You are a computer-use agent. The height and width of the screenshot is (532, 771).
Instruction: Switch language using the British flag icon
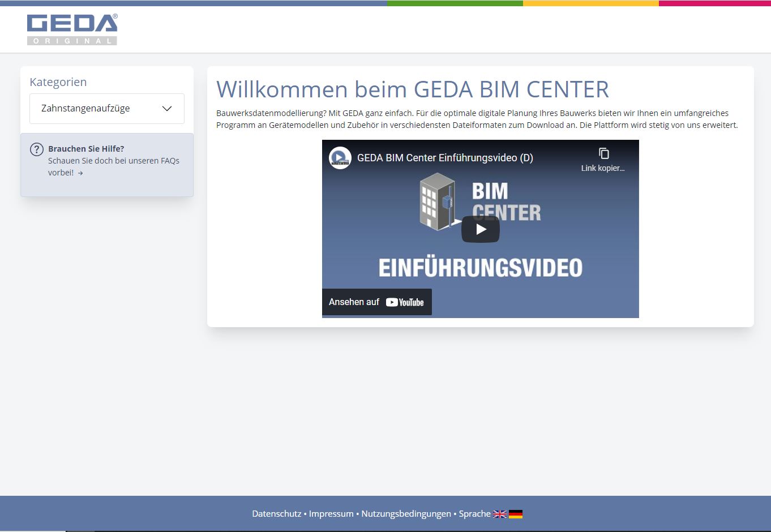pos(500,514)
